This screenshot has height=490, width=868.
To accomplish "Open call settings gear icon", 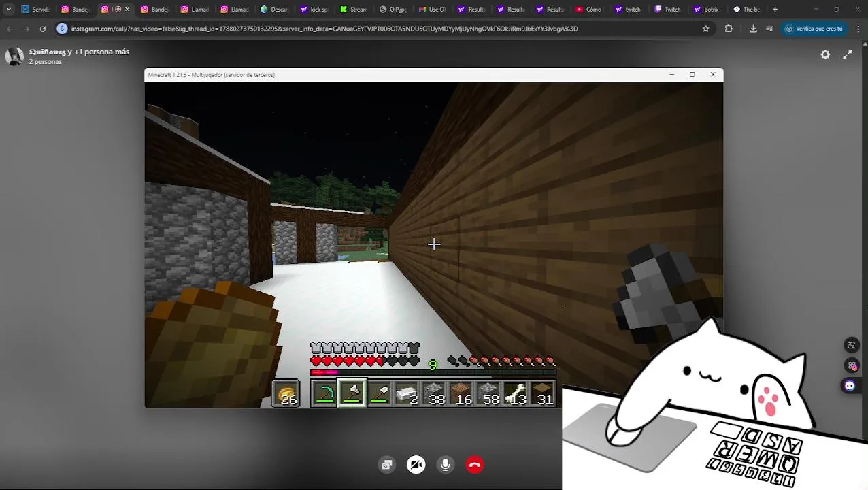I will pos(825,55).
